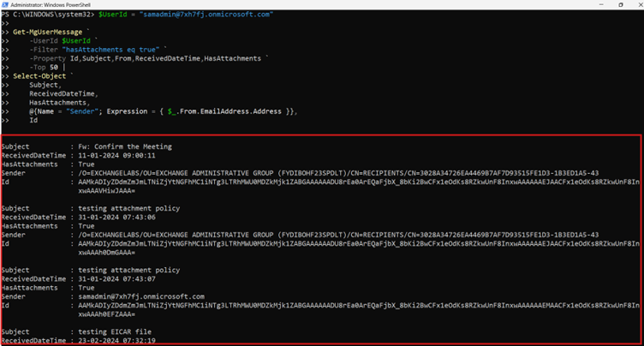Click the '-Top 50' parameter
The height and width of the screenshot is (346, 644).
point(44,68)
